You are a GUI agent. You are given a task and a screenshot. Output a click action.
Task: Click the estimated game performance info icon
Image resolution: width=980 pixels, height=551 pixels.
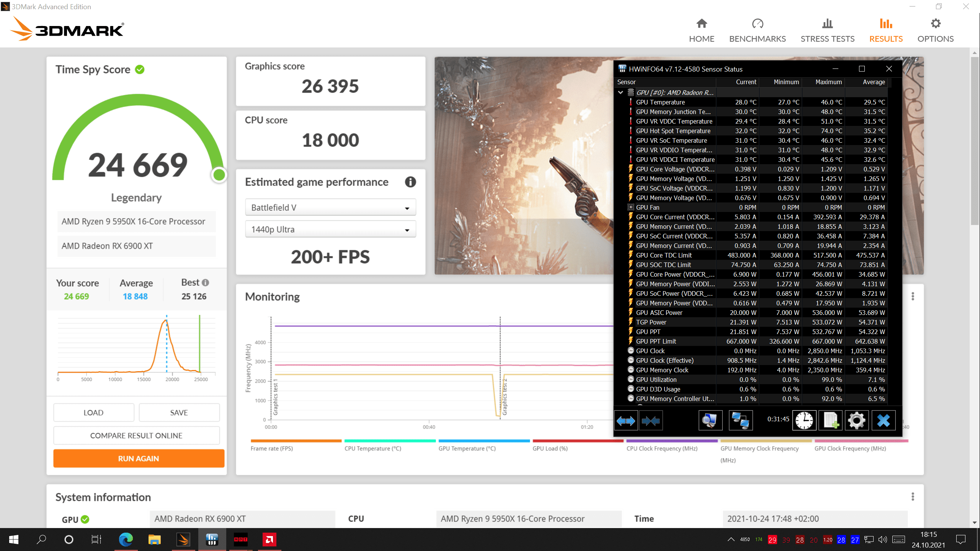(410, 182)
